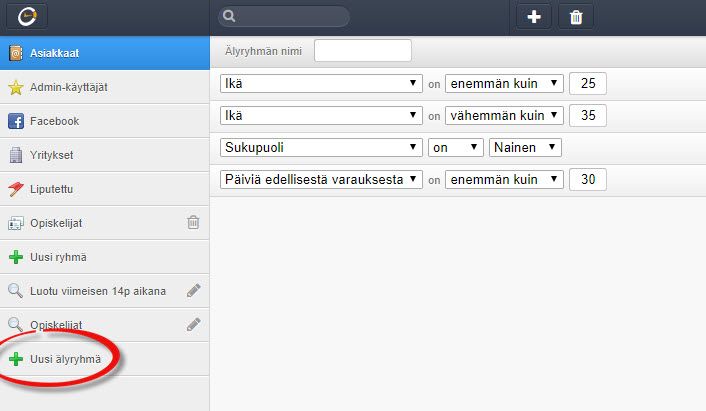
Task: Click the green plus beside Uusi ryhmä
Action: (16, 257)
